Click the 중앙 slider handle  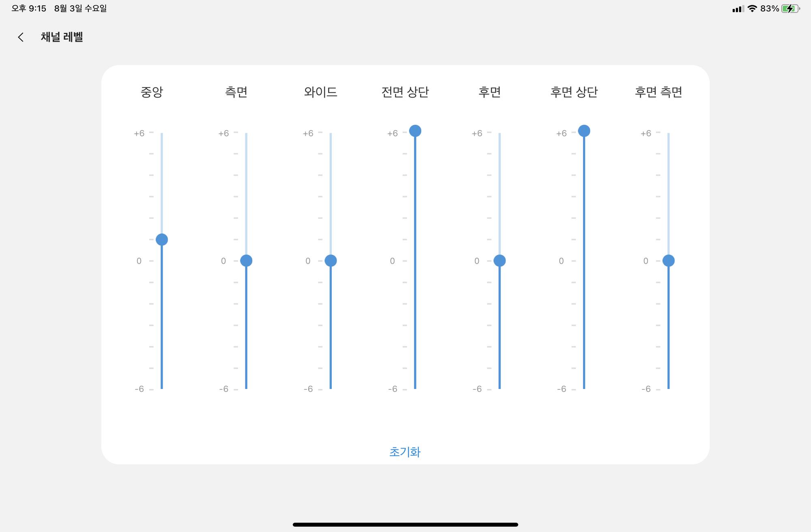[162, 239]
